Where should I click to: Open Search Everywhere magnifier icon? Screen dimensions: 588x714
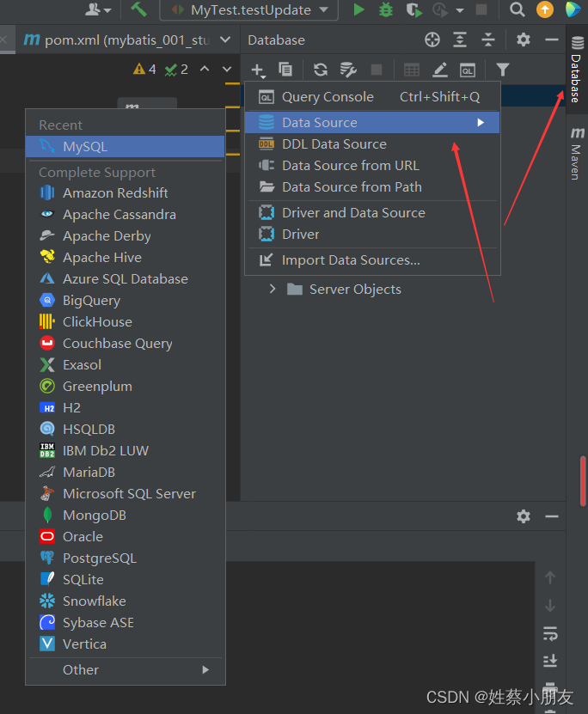(x=517, y=9)
